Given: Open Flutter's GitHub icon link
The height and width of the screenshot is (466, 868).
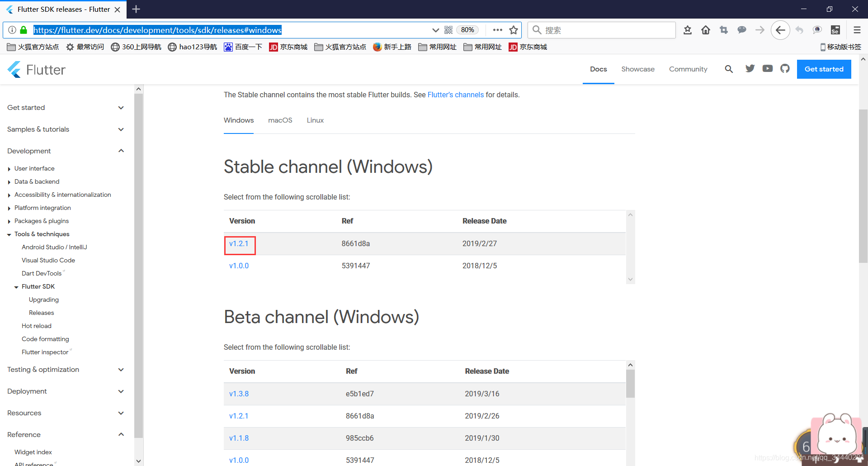Looking at the screenshot, I should (x=785, y=68).
